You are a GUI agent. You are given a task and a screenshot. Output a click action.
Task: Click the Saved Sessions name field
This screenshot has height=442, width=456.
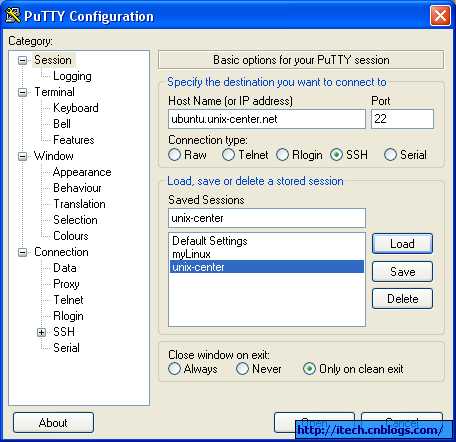(x=267, y=218)
